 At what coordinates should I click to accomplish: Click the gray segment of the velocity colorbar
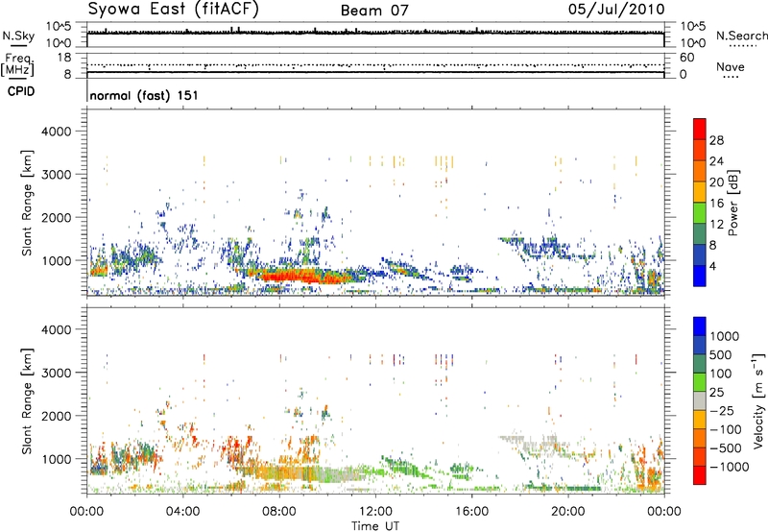click(700, 401)
